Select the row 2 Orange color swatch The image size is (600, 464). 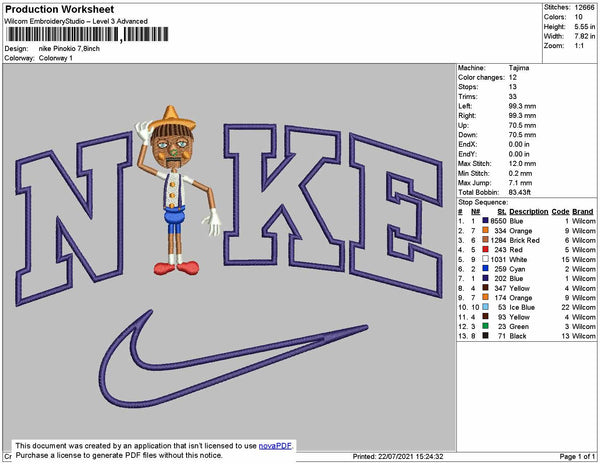pos(485,230)
